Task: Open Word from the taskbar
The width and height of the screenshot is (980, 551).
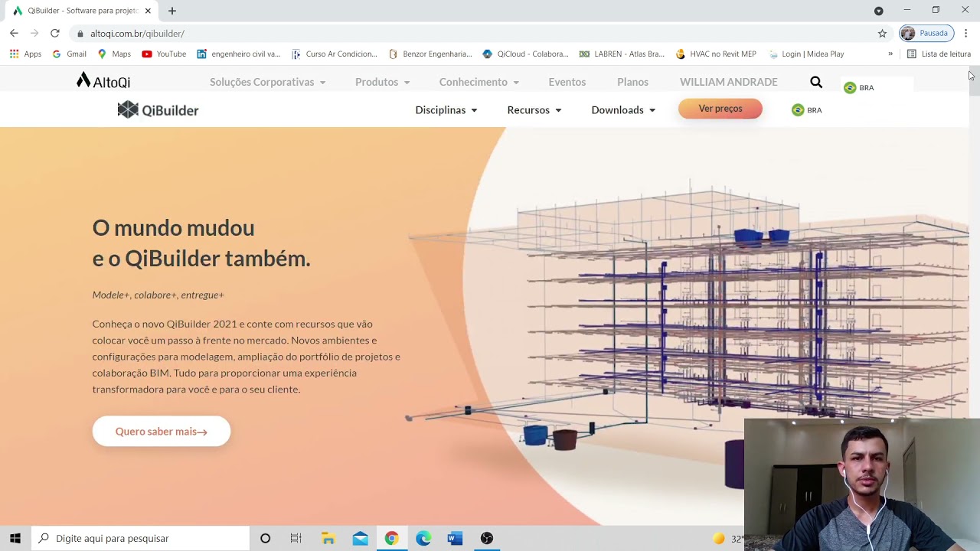Action: pos(455,538)
